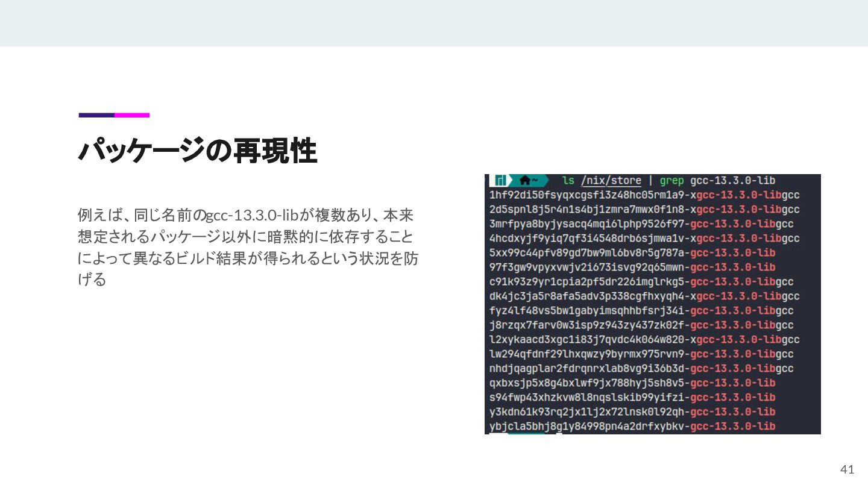Select store entry starting lw294qfdnf29lhxq

pyautogui.click(x=641, y=354)
